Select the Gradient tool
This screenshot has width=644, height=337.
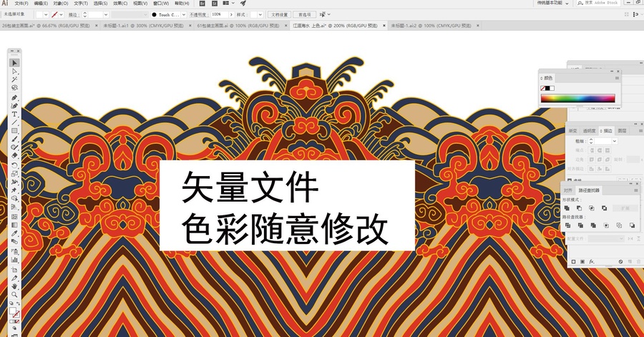[x=14, y=225]
